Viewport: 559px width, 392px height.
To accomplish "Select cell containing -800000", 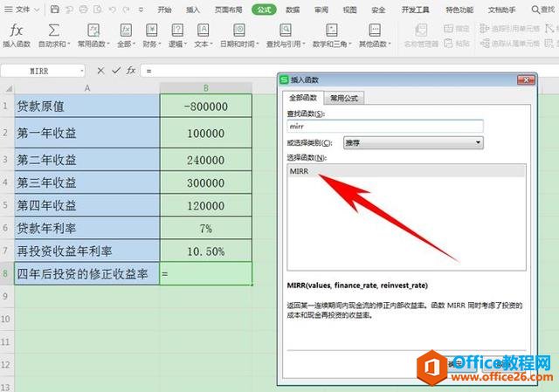I will [x=206, y=106].
